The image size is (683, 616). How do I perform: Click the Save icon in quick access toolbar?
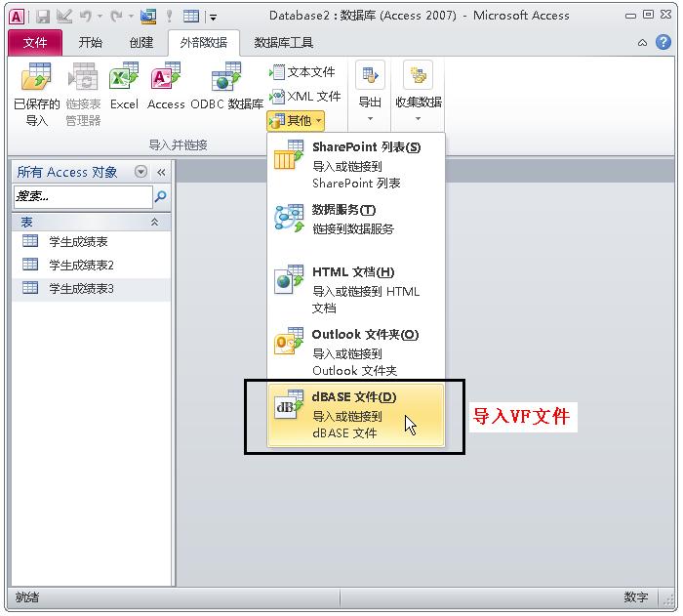pos(43,17)
